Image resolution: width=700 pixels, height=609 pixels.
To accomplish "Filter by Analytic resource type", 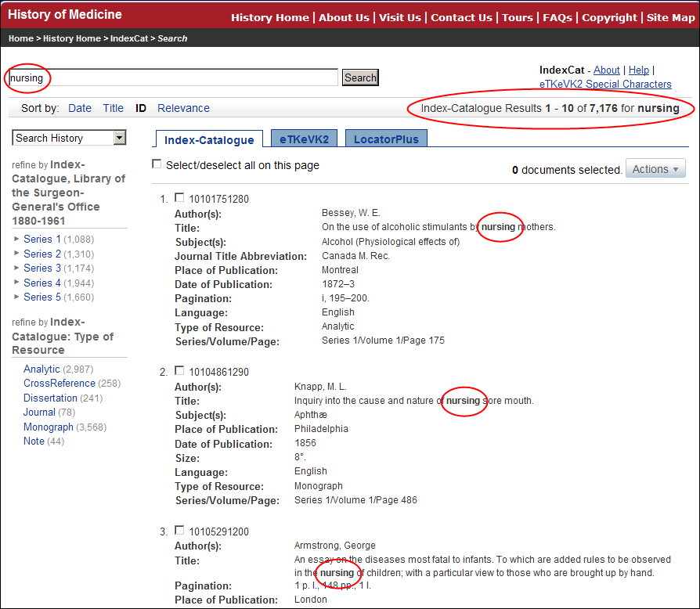I will pos(41,369).
